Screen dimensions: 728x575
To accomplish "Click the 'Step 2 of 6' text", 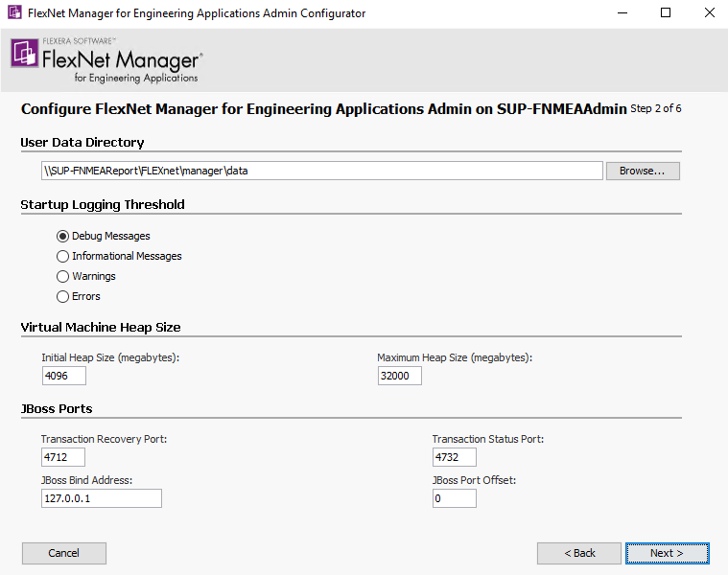I will click(x=655, y=108).
